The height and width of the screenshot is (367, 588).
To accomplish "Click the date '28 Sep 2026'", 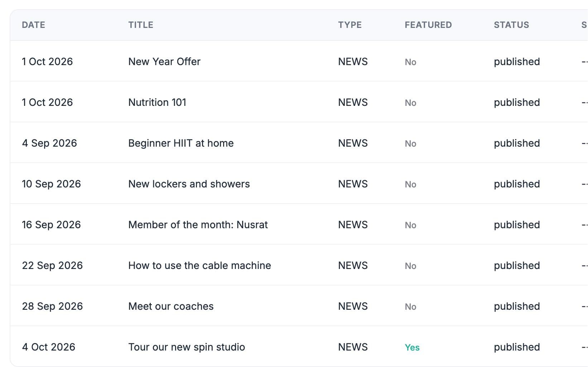I will pos(52,306).
